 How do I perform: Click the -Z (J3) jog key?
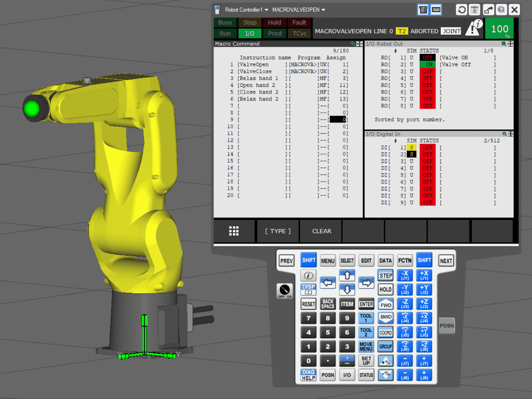405,304
